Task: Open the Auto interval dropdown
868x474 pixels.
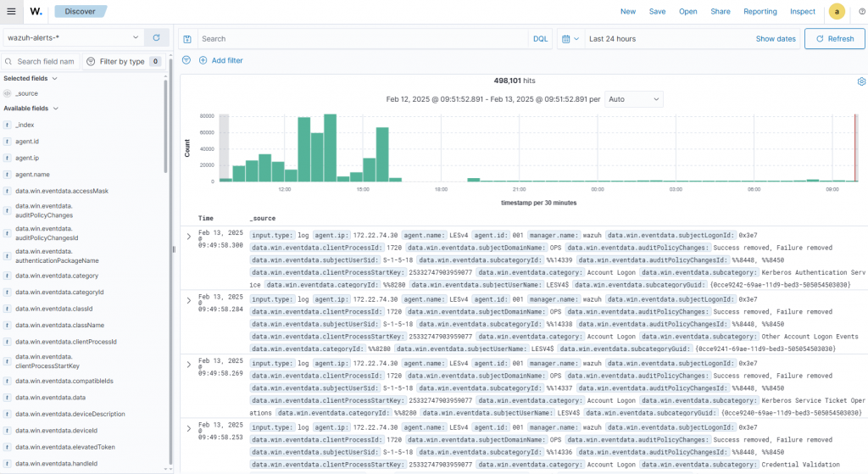Action: (634, 99)
